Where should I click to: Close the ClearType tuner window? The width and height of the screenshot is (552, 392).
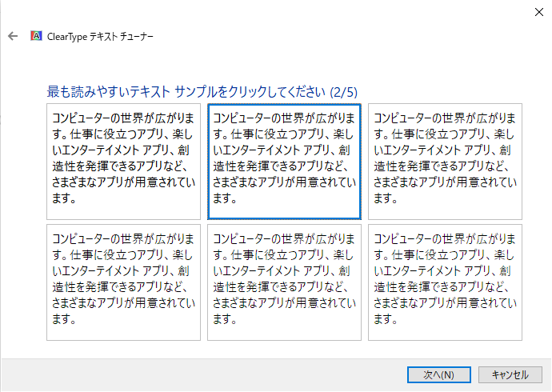(x=538, y=11)
